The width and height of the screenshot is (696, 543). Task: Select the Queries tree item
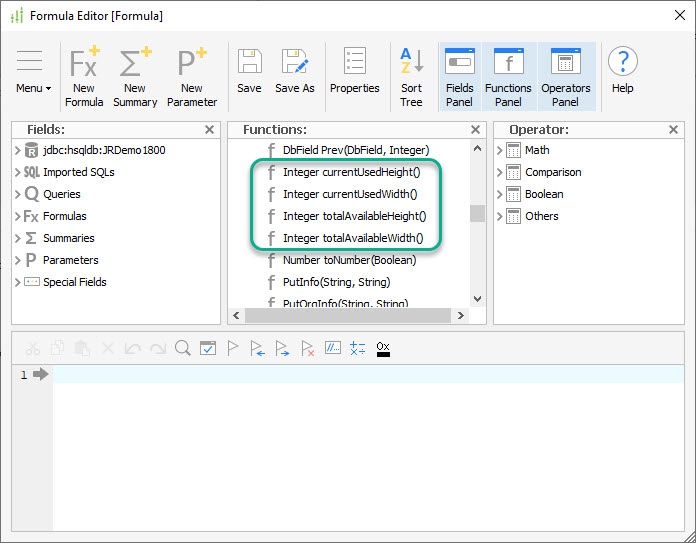[x=62, y=194]
